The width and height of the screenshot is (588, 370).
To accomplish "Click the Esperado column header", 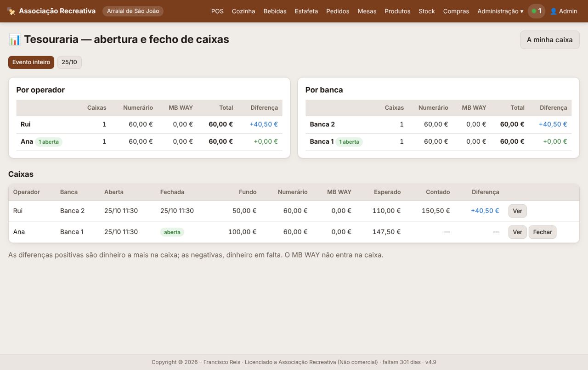I will coord(387,192).
